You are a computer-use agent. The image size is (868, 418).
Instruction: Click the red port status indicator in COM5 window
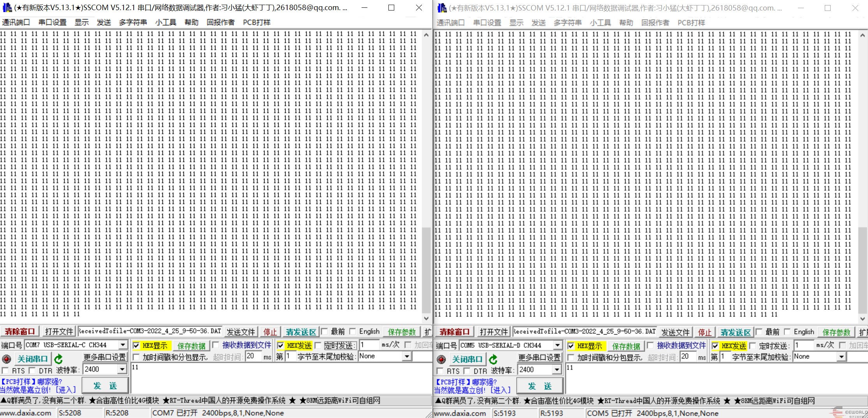pyautogui.click(x=441, y=359)
